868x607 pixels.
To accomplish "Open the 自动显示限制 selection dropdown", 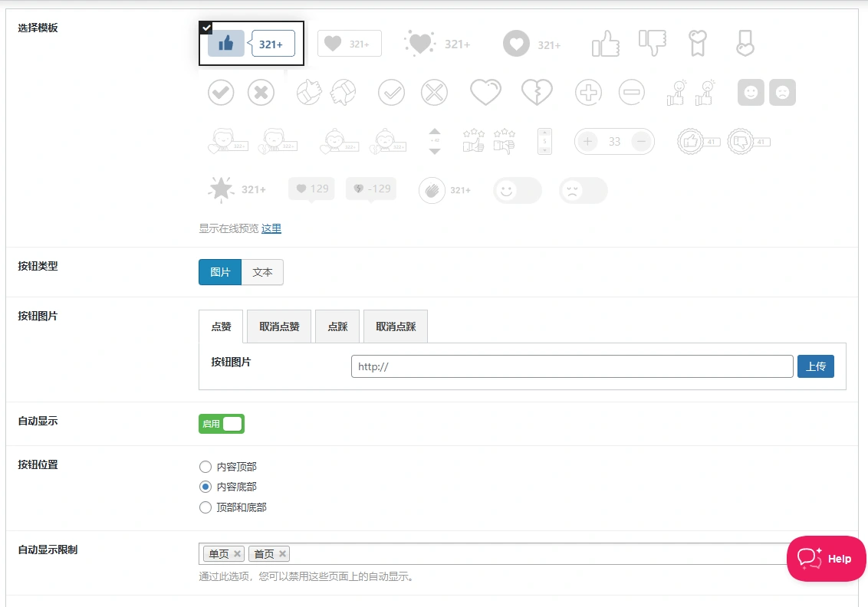I will coord(537,553).
